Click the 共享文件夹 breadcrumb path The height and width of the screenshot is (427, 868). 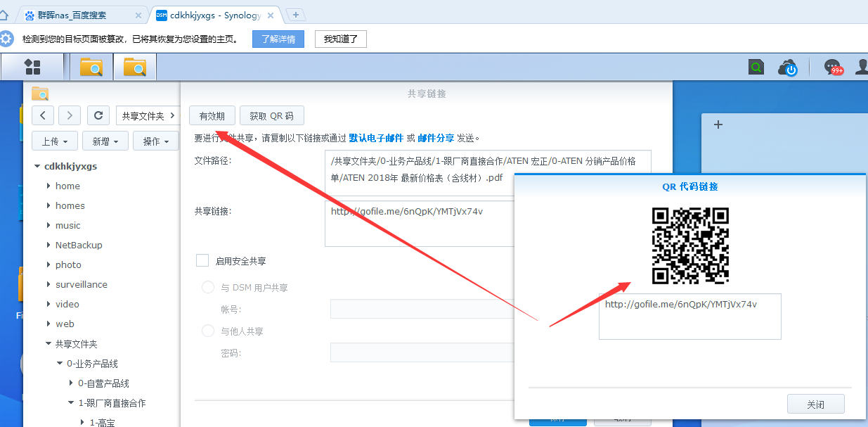tap(143, 116)
